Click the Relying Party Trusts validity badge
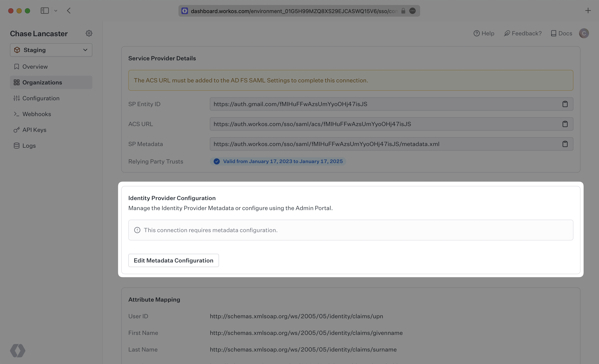Viewport: 599px width, 364px height. [278, 161]
